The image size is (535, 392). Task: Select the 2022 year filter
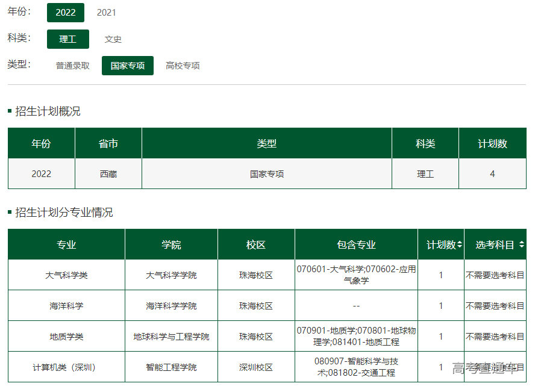pos(66,13)
